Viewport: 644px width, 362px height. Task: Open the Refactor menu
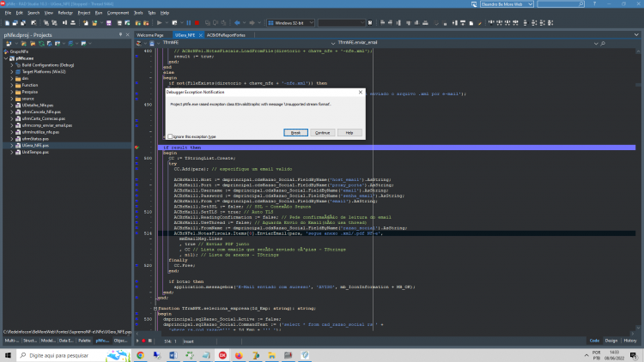click(x=65, y=13)
